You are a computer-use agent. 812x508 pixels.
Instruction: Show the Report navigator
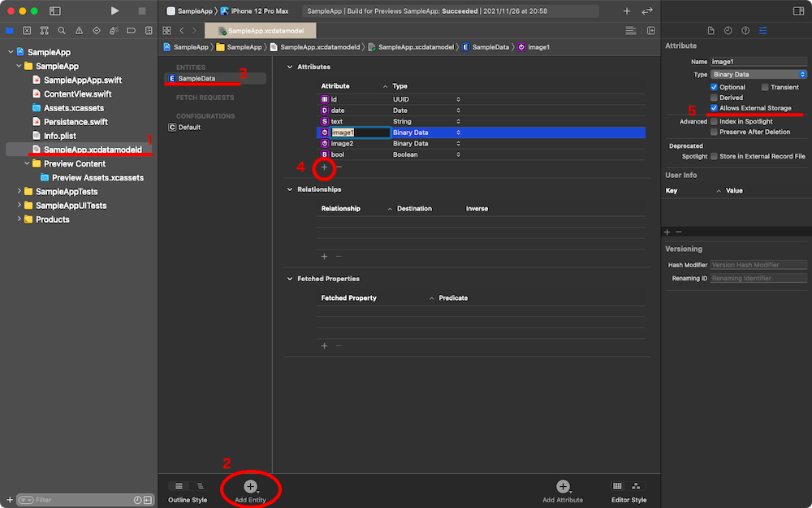pyautogui.click(x=149, y=31)
